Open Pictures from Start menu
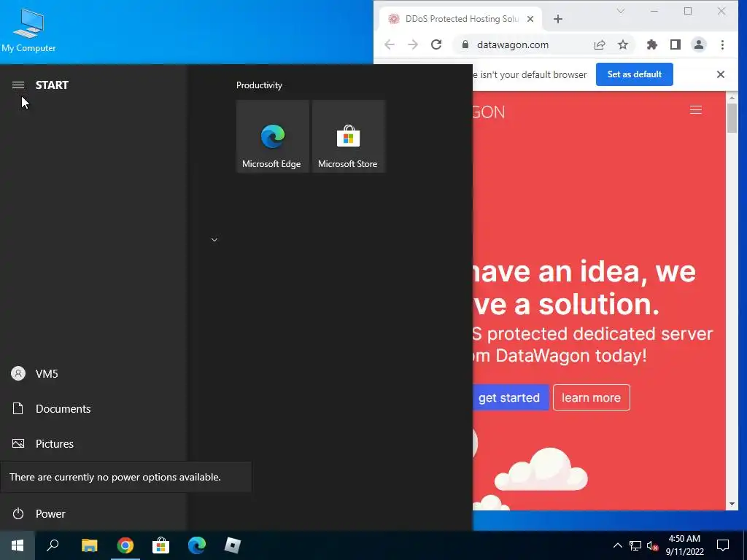Screen dimensions: 747x560 [93, 443]
